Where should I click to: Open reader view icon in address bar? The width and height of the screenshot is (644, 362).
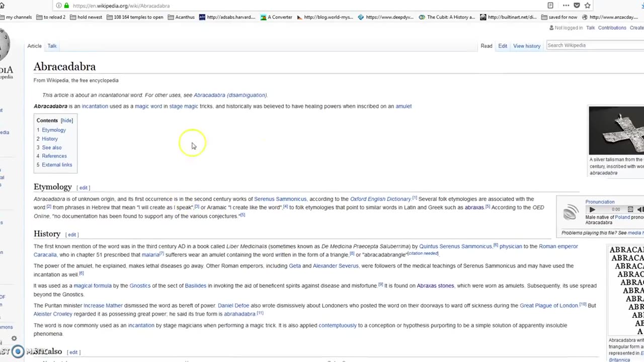click(550, 6)
